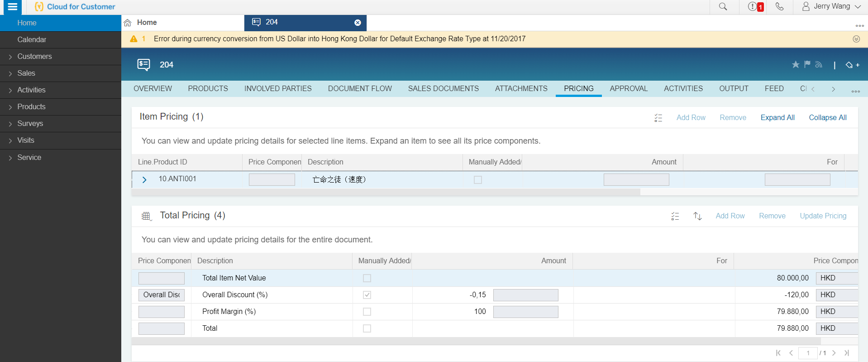The width and height of the screenshot is (868, 362).
Task: Flag quote 204 with flag icon
Action: click(807, 65)
